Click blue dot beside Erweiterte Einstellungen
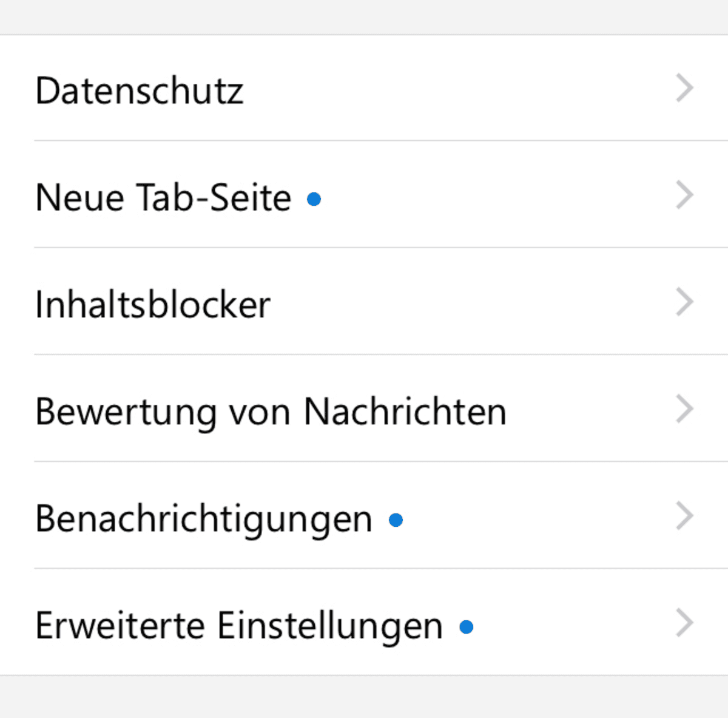728x718 pixels. coord(466,627)
